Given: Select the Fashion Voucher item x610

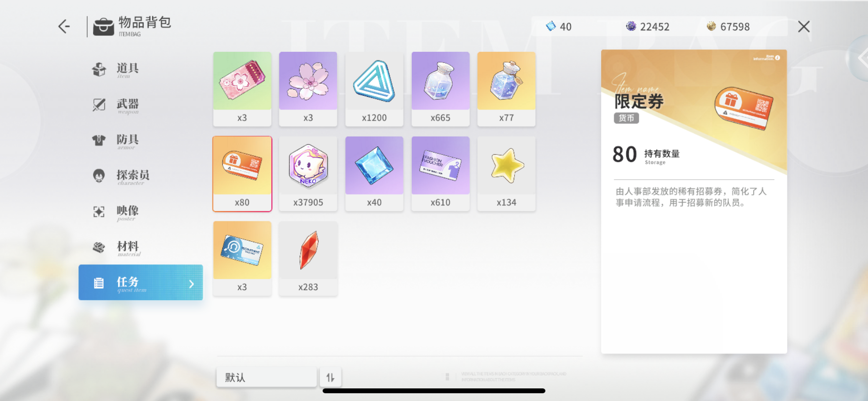Looking at the screenshot, I should coord(440,174).
